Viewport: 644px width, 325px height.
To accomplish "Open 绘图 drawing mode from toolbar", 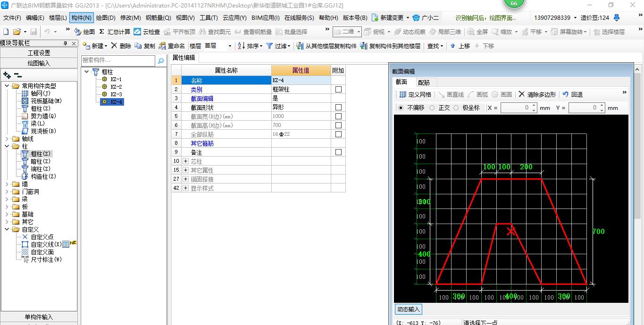I will tap(85, 32).
